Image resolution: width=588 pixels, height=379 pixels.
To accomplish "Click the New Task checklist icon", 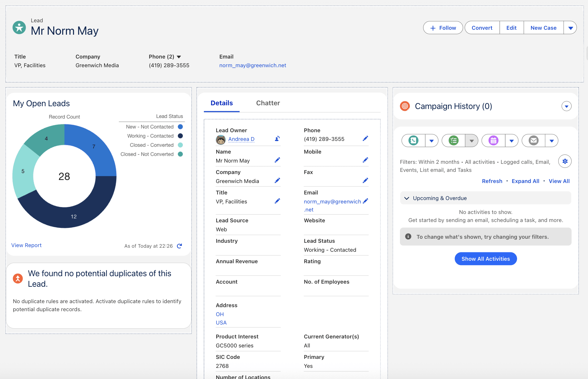I will (x=454, y=141).
